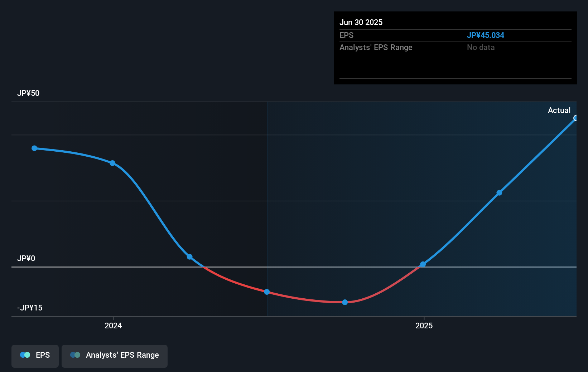Select the EPS point just above JP¥0 in 2024
The image size is (588, 372).
pos(190,257)
